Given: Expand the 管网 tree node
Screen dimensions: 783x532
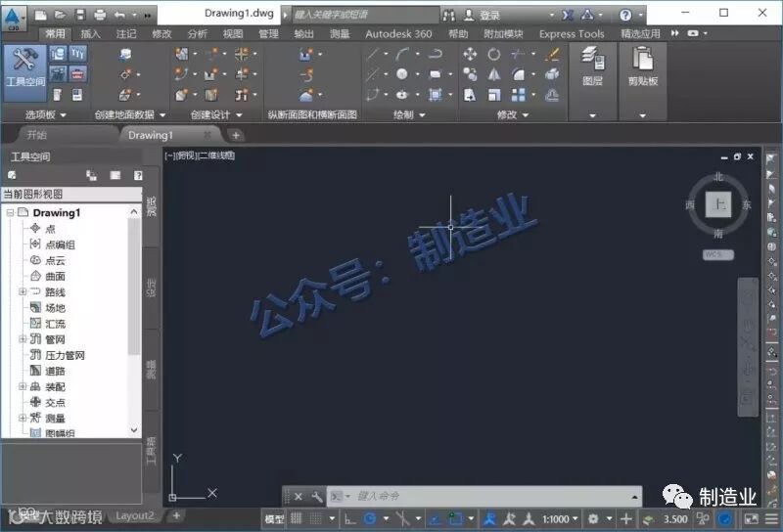Looking at the screenshot, I should (23, 339).
